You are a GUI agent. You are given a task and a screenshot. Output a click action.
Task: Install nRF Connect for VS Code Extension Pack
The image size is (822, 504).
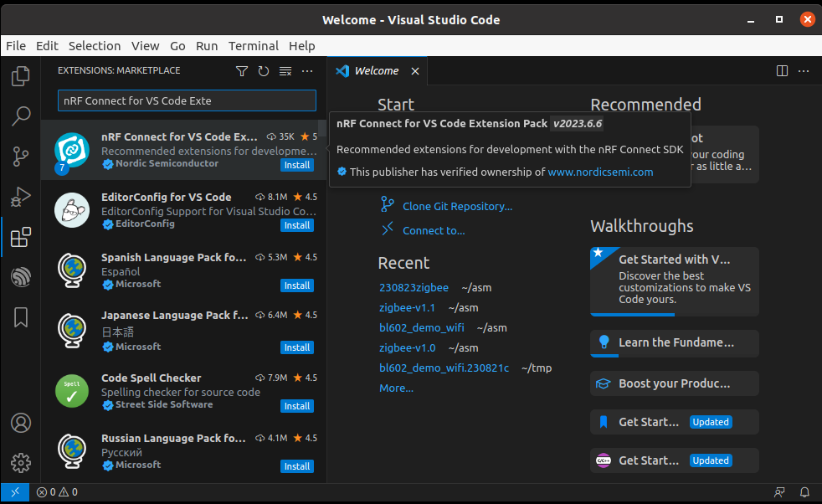click(296, 165)
